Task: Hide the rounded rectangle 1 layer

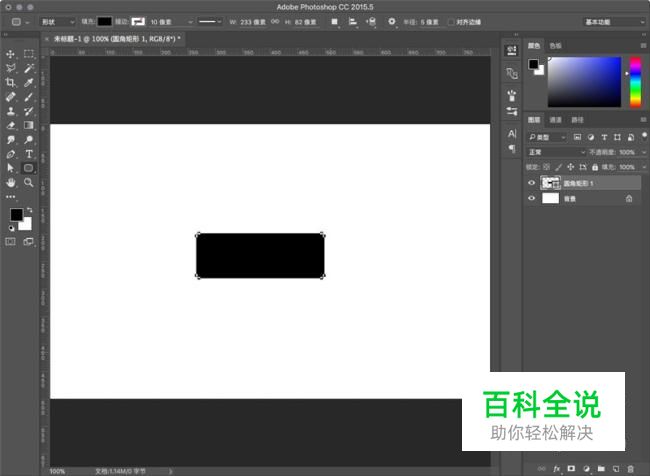Action: coord(531,183)
